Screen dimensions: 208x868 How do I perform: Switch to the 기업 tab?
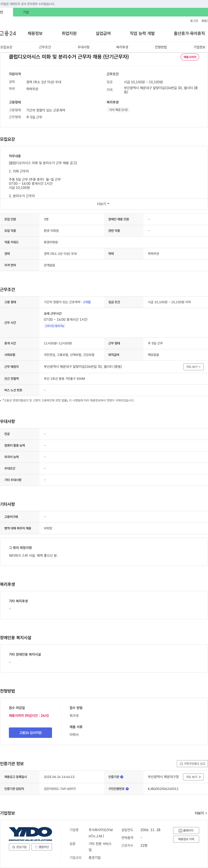pyautogui.click(x=26, y=12)
